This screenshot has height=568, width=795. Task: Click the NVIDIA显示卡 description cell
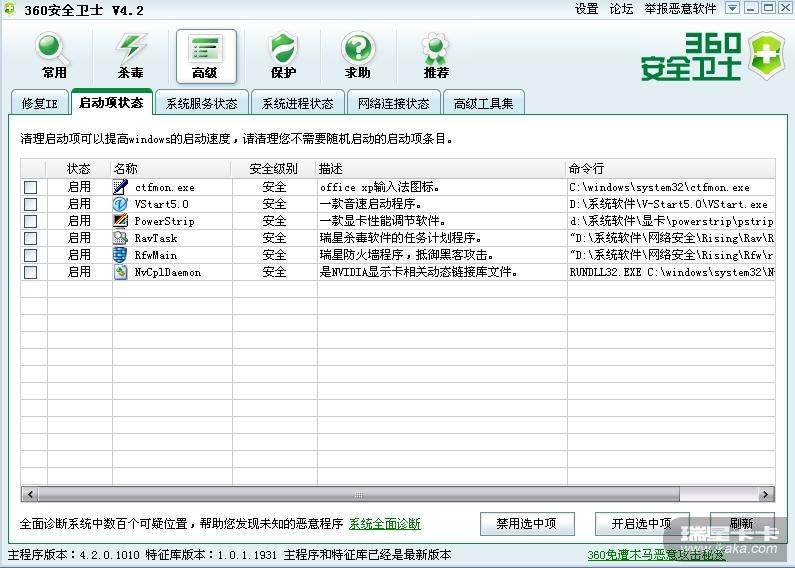click(419, 272)
